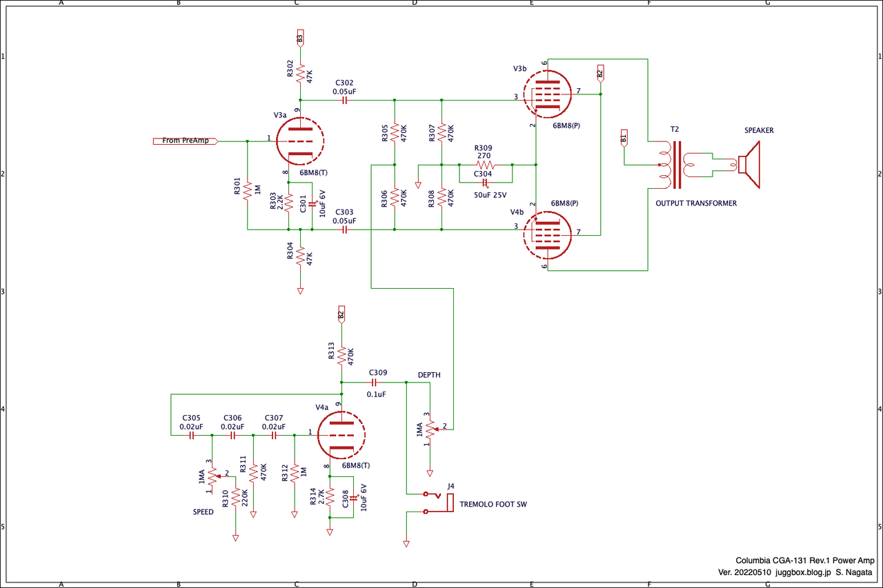Select the R310 220K resistor symbol
This screenshot has width=883, height=588.
(x=235, y=497)
